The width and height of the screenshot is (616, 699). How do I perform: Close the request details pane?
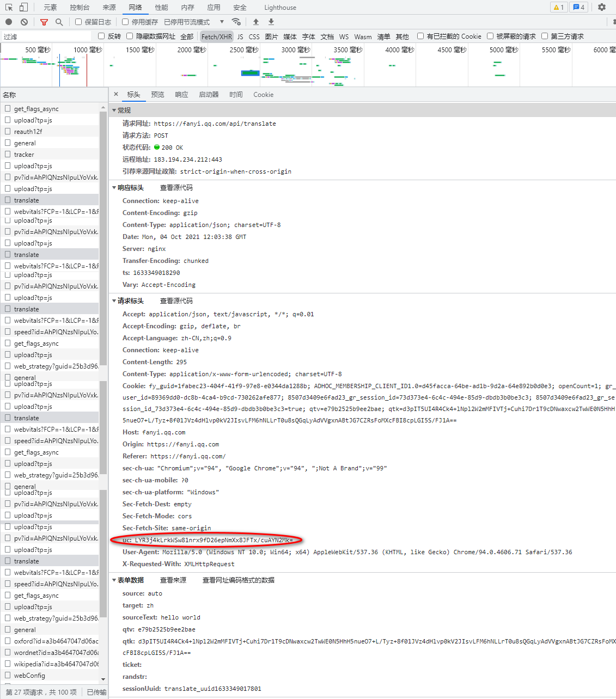[x=116, y=94]
